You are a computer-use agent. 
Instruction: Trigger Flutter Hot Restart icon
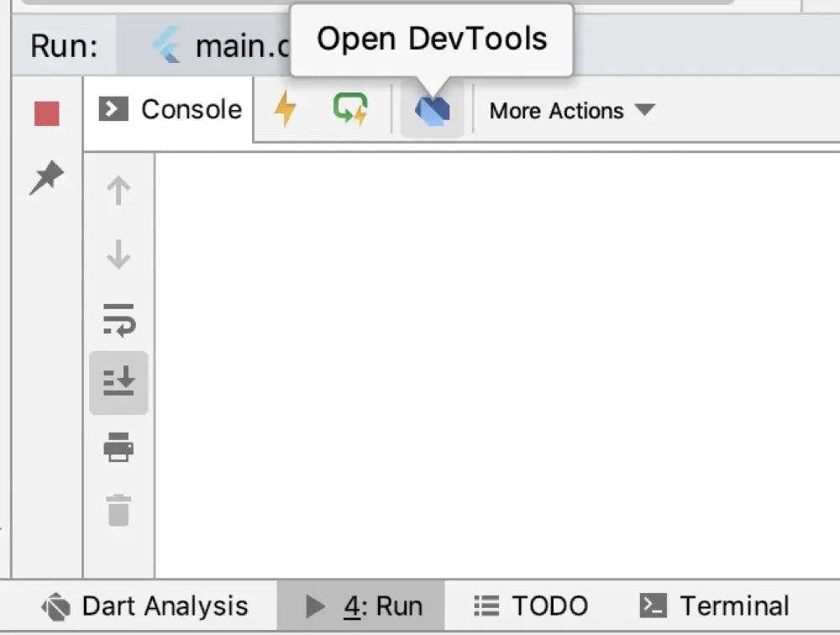click(350, 109)
